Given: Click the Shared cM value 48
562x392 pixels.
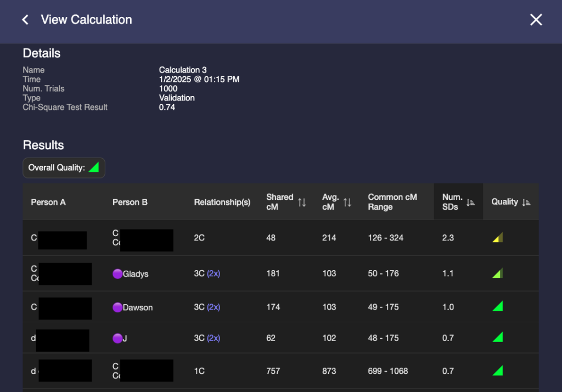Looking at the screenshot, I should [271, 238].
